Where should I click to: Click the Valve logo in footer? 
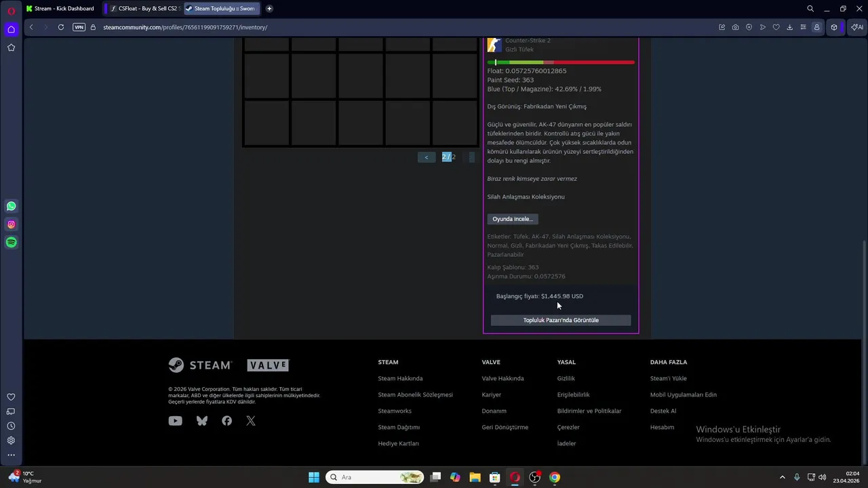click(268, 365)
